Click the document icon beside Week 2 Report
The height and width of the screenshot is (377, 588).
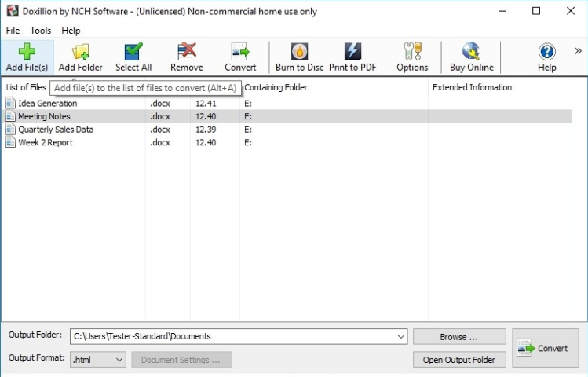tap(10, 142)
